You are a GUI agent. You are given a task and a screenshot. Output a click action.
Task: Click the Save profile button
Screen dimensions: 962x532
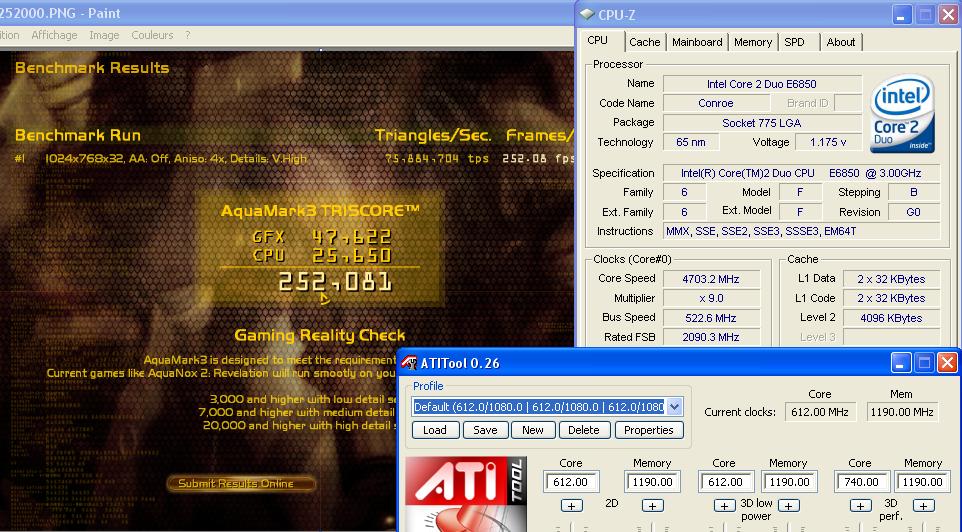[485, 430]
